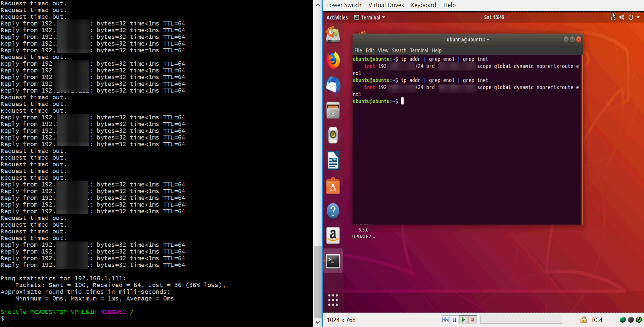Click the padlock encryption icon
Screen dimensions: 644x327
point(584,320)
